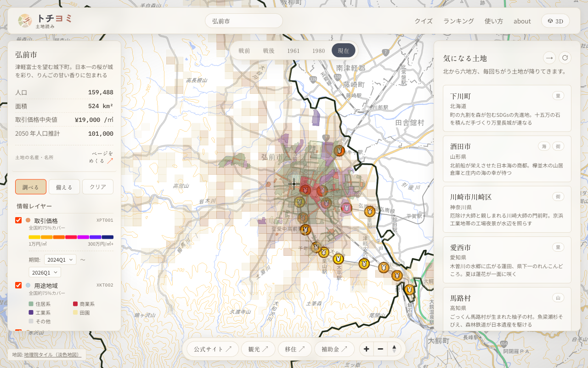This screenshot has width=588, height=368.
Task: Click the route 7 shield near 南津軽郡
Action: [386, 52]
